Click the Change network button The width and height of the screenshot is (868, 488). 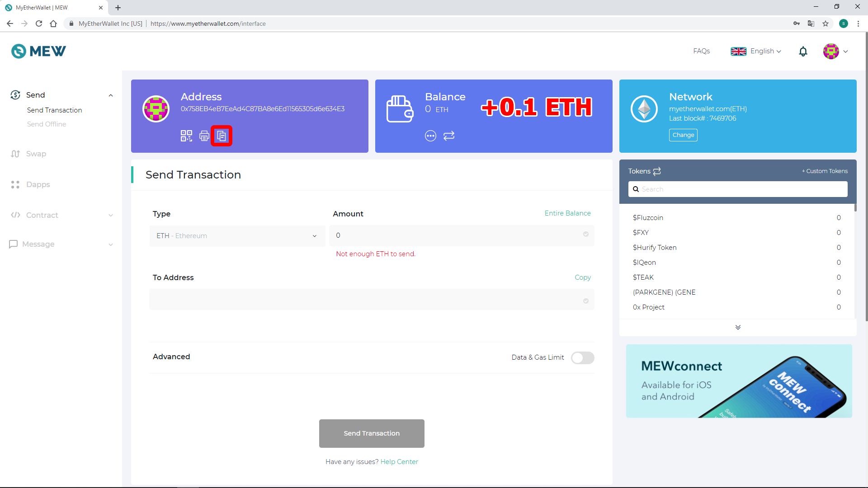click(x=683, y=135)
